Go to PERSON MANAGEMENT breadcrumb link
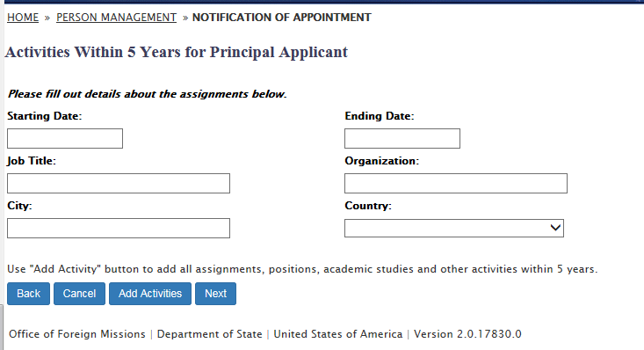This screenshot has height=350, width=644. click(x=116, y=18)
